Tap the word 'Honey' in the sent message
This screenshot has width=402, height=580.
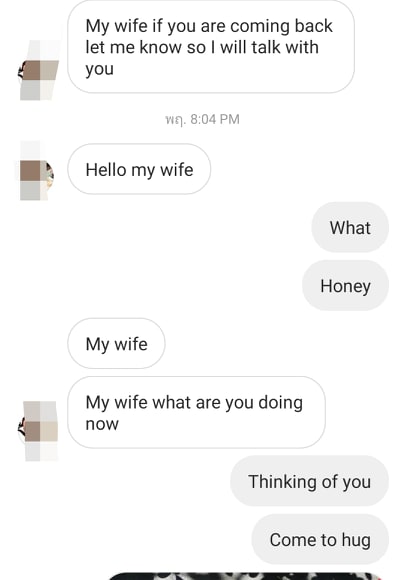345,286
